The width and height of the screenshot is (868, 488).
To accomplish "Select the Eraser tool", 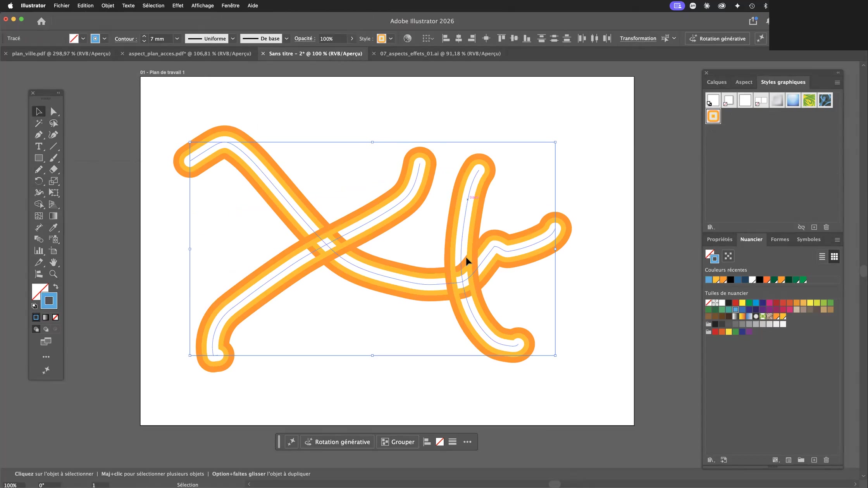I will [x=53, y=170].
